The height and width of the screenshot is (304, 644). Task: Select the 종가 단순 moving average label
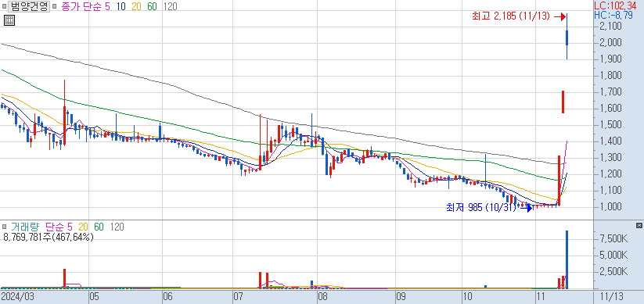pyautogui.click(x=81, y=6)
